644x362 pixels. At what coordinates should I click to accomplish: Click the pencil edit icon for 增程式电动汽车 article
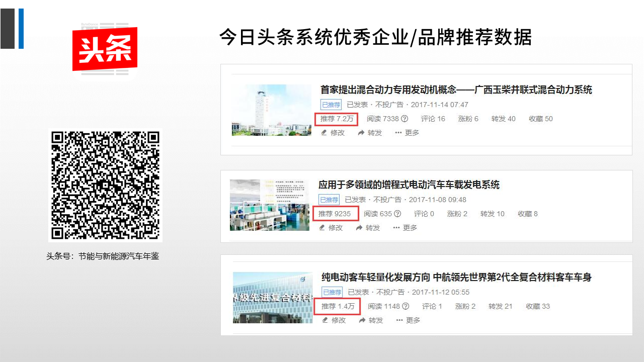pyautogui.click(x=323, y=228)
